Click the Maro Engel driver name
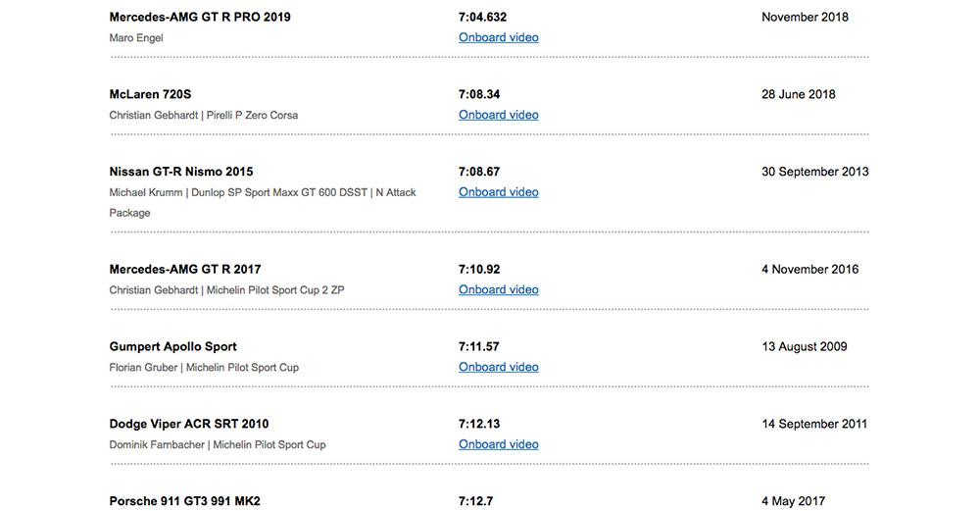This screenshot has height=511, width=980. (x=136, y=38)
